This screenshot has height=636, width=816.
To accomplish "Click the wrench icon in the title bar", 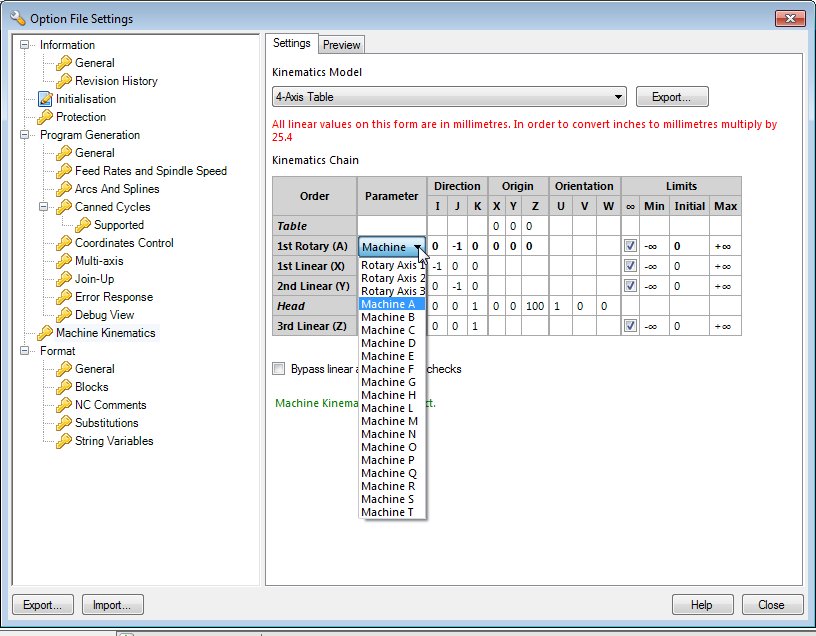I will click(18, 18).
